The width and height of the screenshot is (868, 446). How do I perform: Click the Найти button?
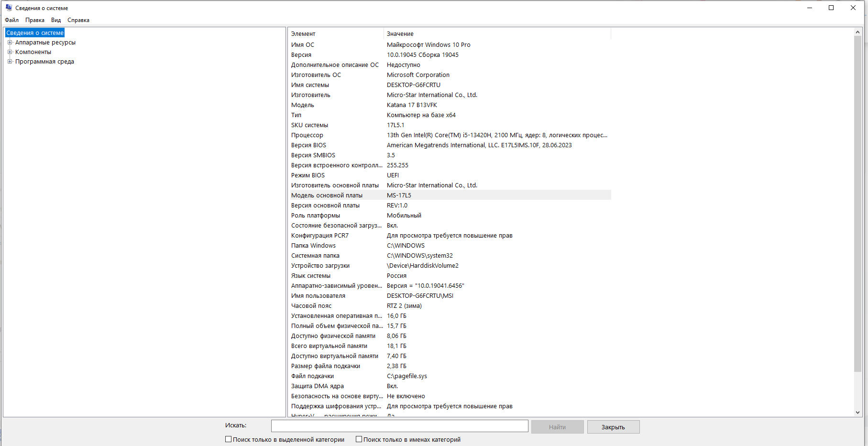pos(557,427)
